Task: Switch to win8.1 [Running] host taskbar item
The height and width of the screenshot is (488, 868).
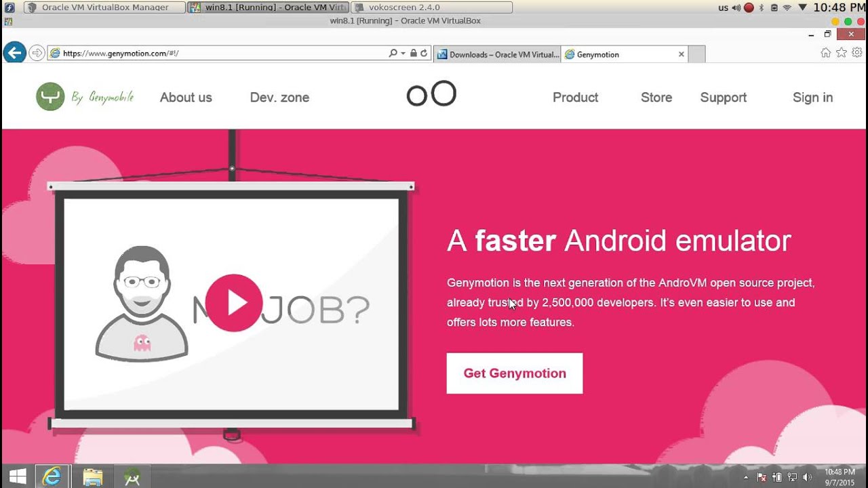Action: (x=269, y=7)
